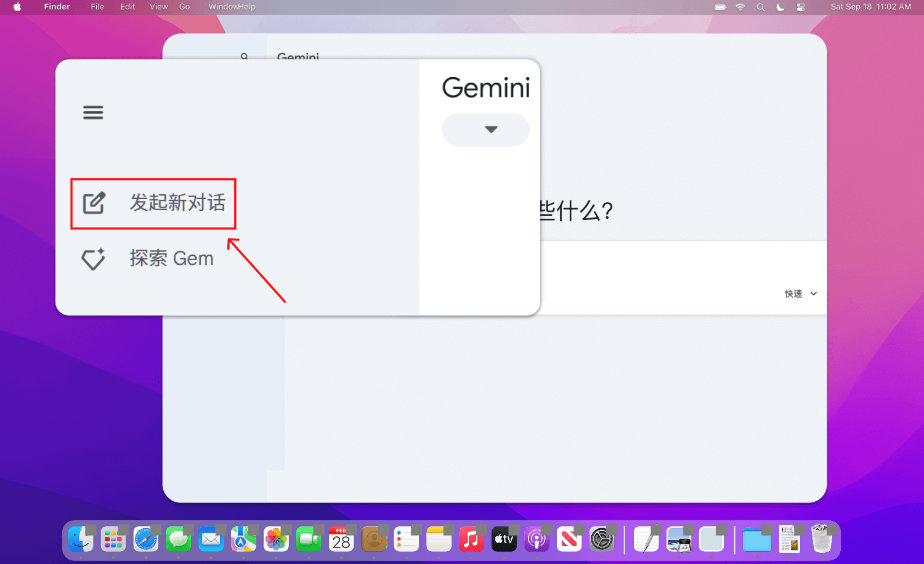Open the Go menu
Screen dimensions: 924x564
(184, 7)
